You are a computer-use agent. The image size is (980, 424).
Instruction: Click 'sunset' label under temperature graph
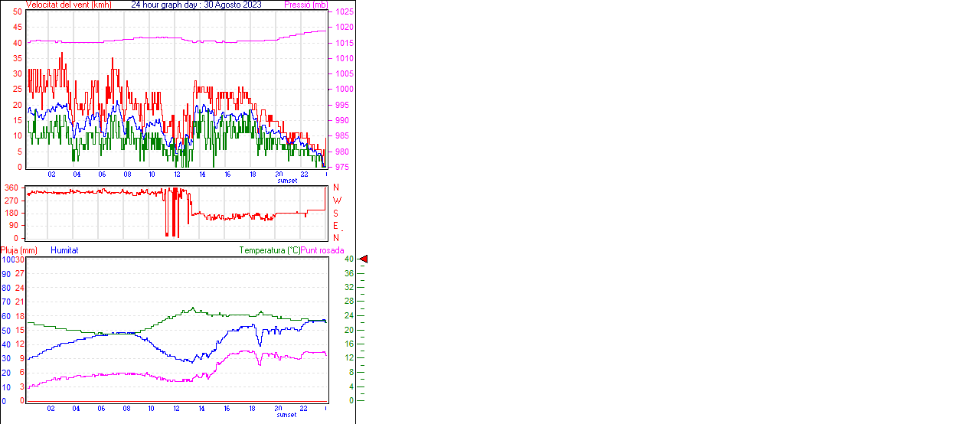tap(287, 415)
